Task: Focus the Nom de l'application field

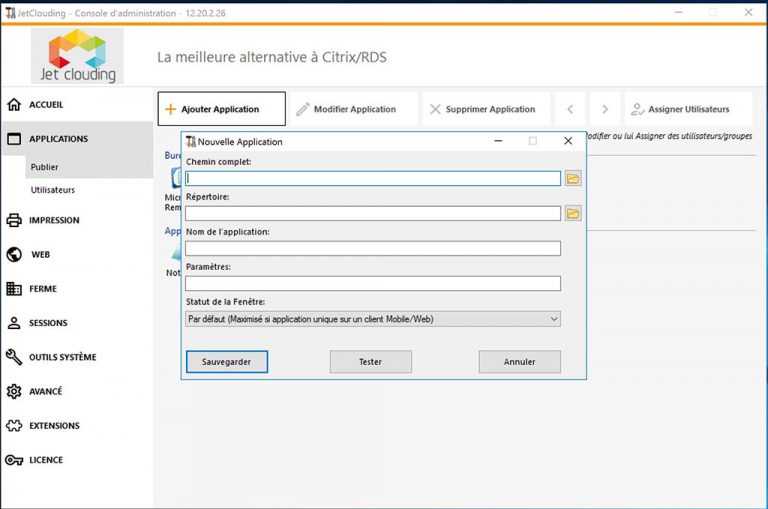Action: [x=373, y=248]
